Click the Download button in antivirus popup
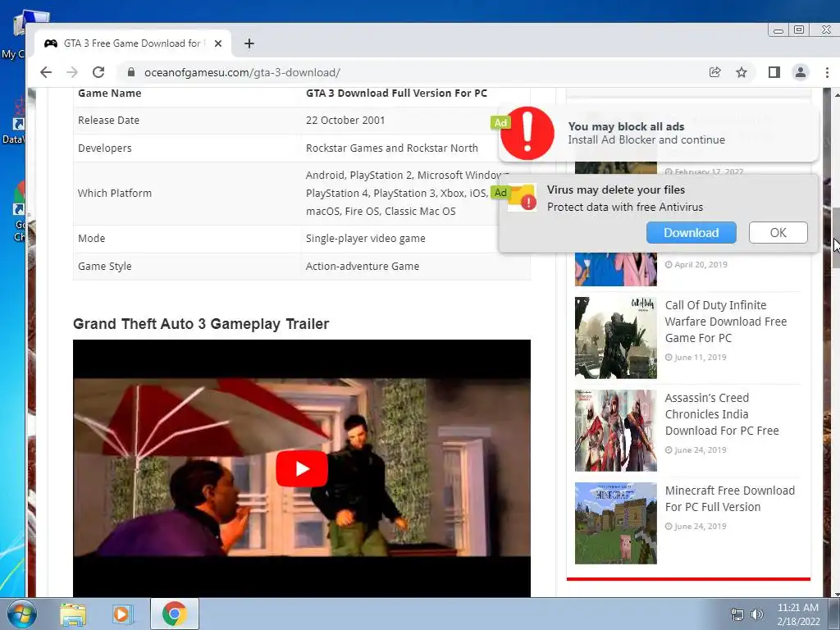 point(691,232)
